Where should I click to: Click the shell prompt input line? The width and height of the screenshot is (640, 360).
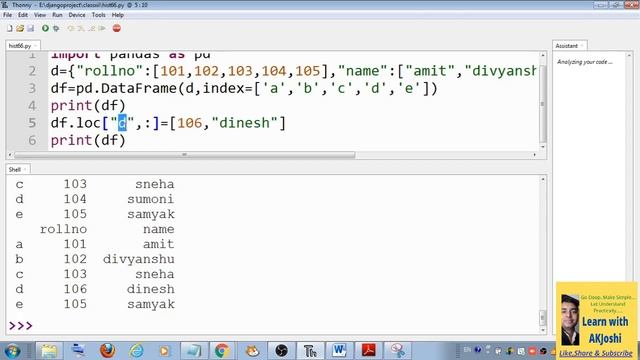click(x=273, y=326)
